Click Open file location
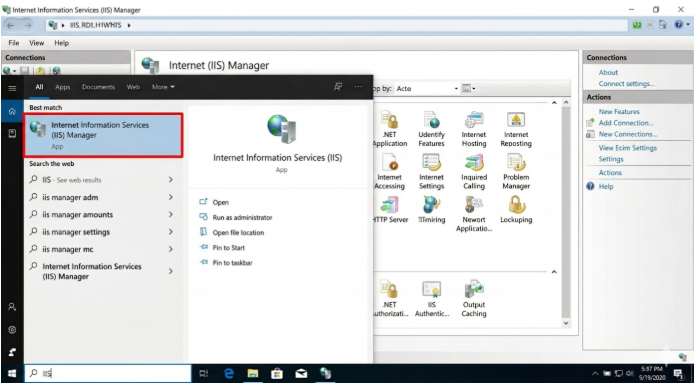 point(238,232)
